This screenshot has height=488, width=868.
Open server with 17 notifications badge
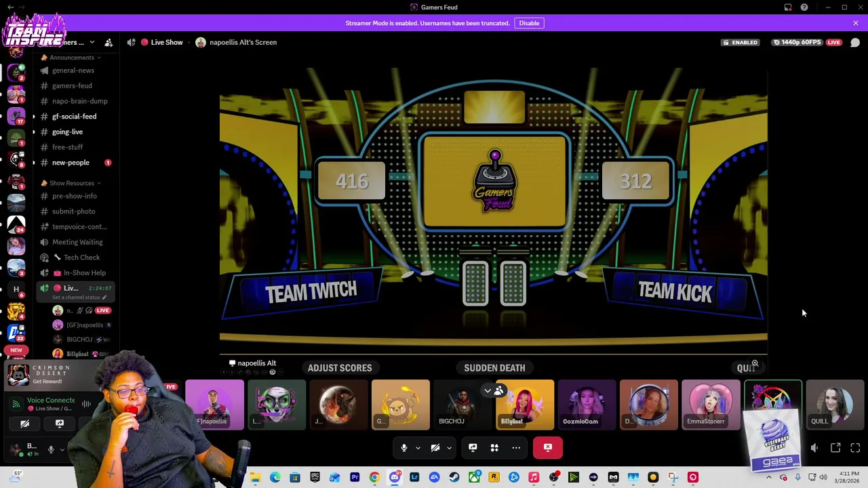16,115
